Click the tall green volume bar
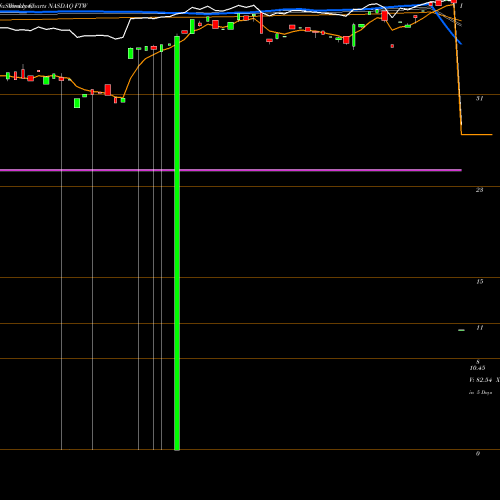Image resolution: width=500 pixels, height=500 pixels. coord(177,243)
